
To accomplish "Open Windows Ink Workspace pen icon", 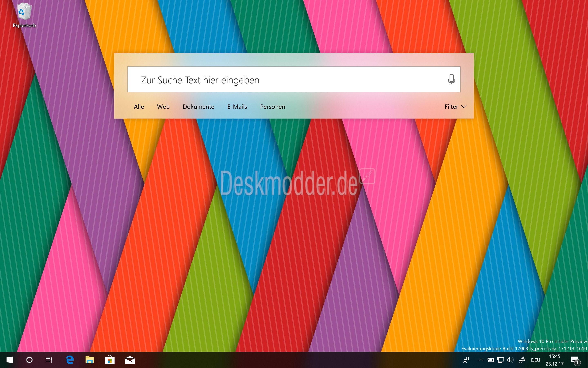I will [522, 360].
